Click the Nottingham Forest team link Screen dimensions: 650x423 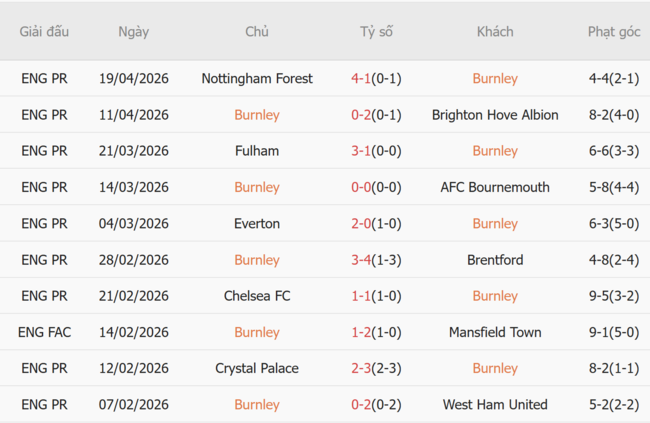[x=257, y=78]
